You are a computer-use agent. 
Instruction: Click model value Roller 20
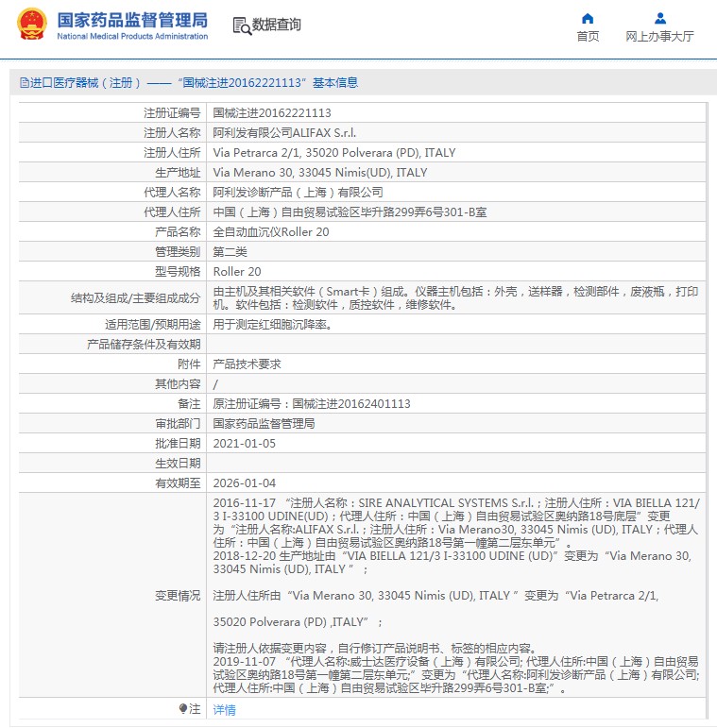[237, 272]
